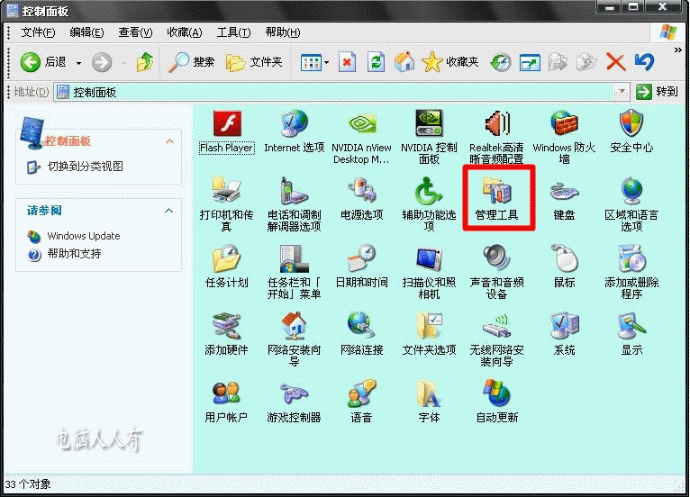Screen dimensions: 690x497
Task: Open 网络连接 icon
Action: 361,334
